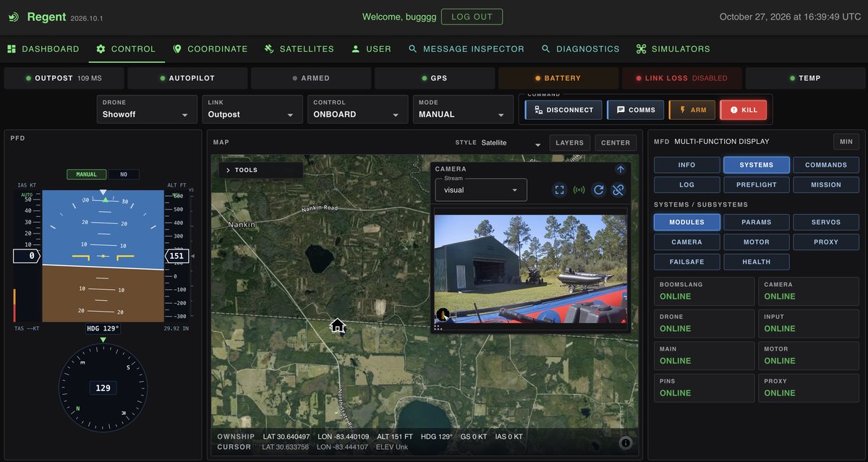Click the camera video feed thumbnail

pos(530,268)
